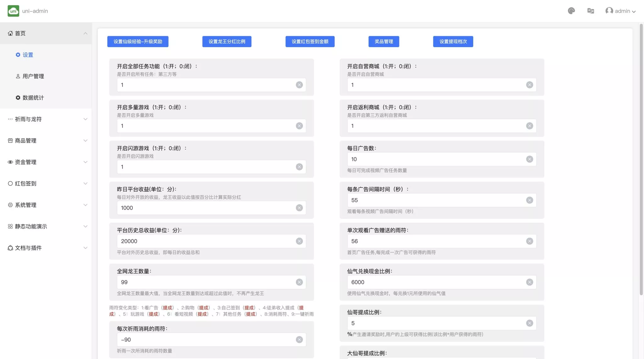This screenshot has height=359, width=644.
Task: Open 数据统计 via its gear icon
Action: 18,97
